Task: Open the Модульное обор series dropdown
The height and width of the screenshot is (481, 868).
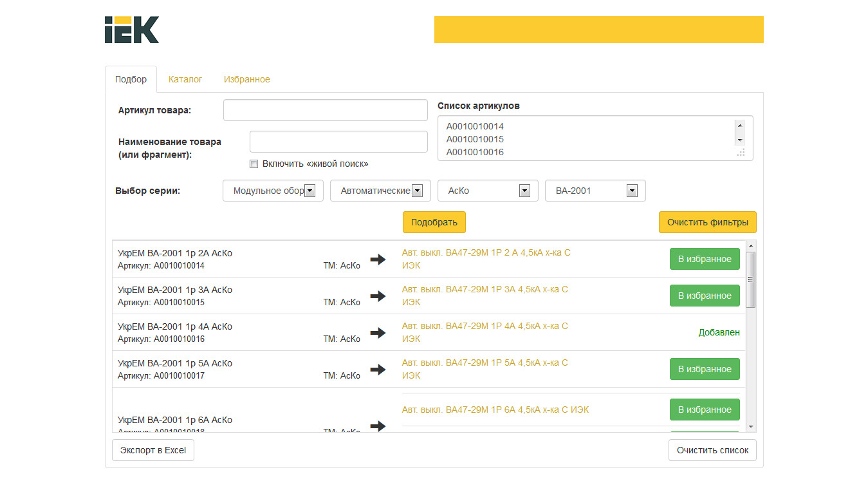Action: [x=273, y=191]
